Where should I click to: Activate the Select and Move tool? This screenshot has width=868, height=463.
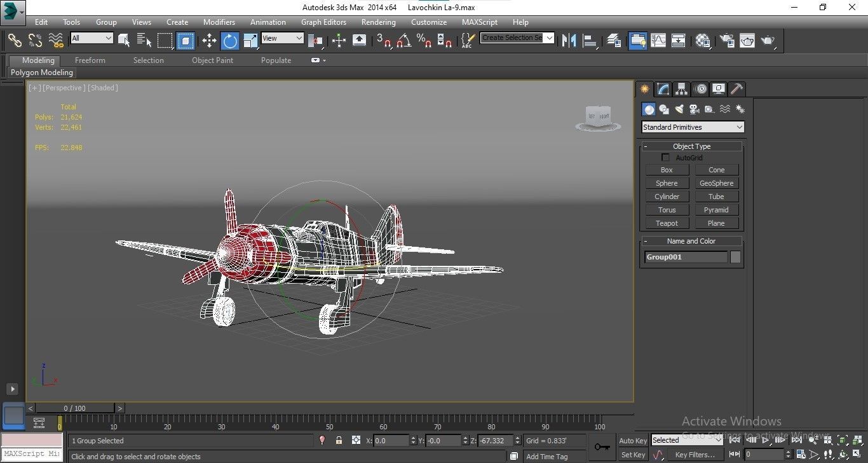click(209, 41)
